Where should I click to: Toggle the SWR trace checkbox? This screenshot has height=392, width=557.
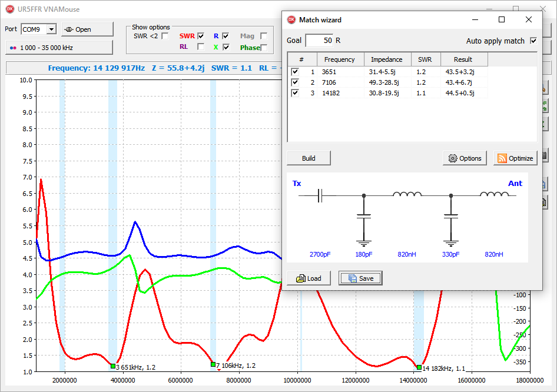(x=201, y=36)
